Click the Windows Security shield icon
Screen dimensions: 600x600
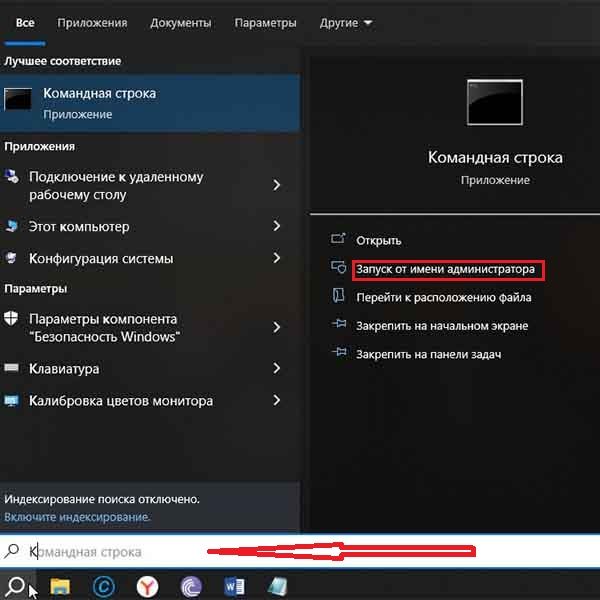click(11, 318)
